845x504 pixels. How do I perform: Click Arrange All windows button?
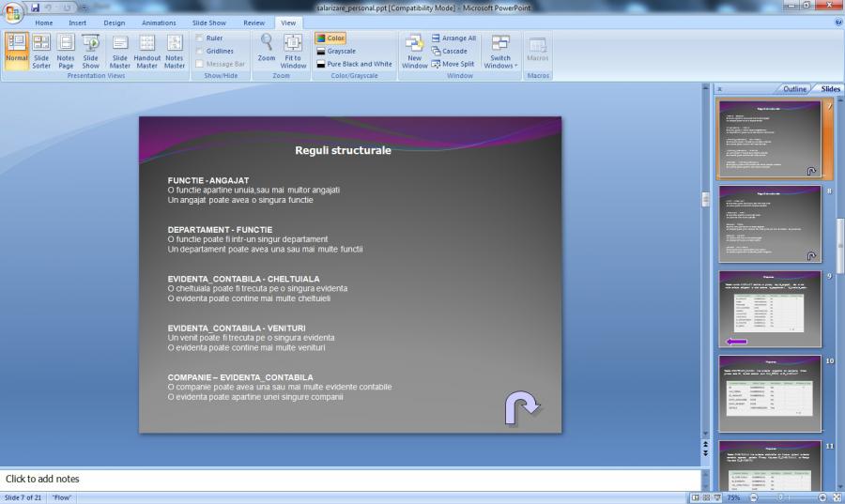(x=453, y=38)
